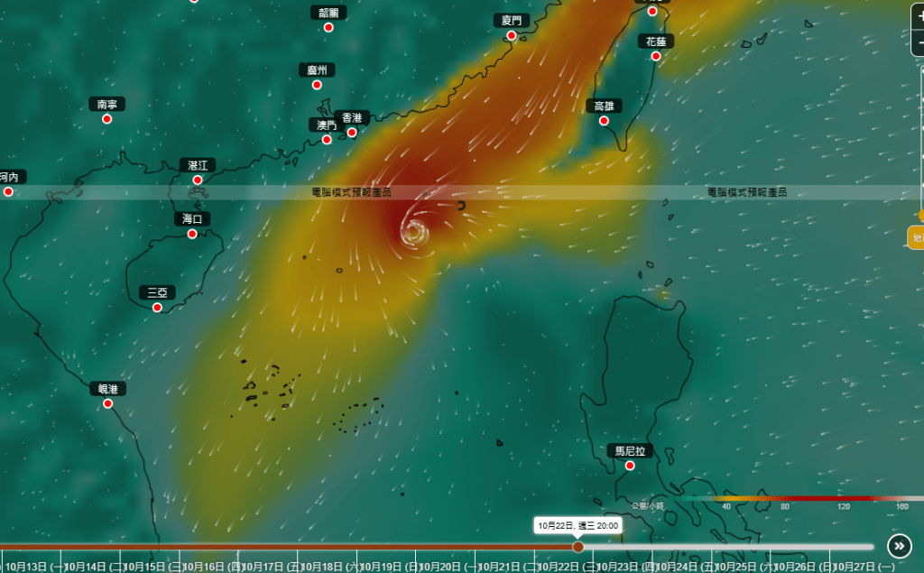The image size is (924, 573).
Task: Zoom out with the minus button
Action: (x=919, y=42)
